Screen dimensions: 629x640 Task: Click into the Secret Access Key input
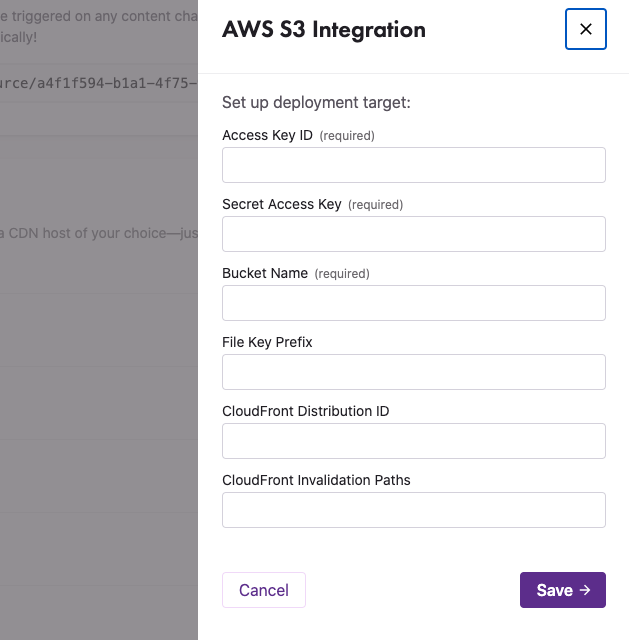(x=413, y=234)
